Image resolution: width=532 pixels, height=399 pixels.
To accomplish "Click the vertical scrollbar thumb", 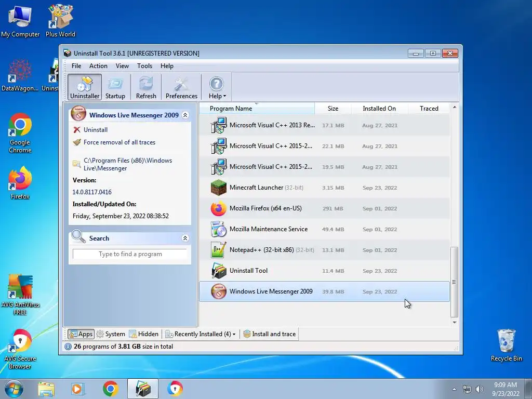I will tap(454, 282).
